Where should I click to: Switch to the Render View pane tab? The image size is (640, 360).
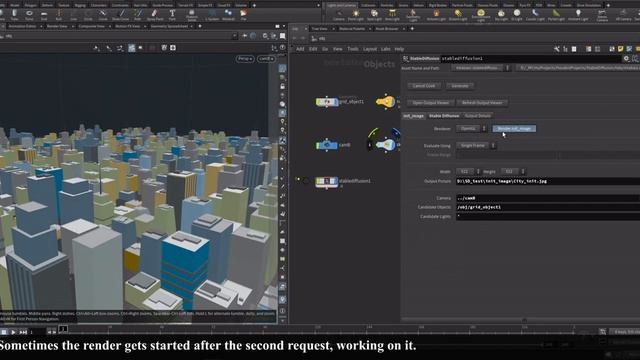point(57,26)
